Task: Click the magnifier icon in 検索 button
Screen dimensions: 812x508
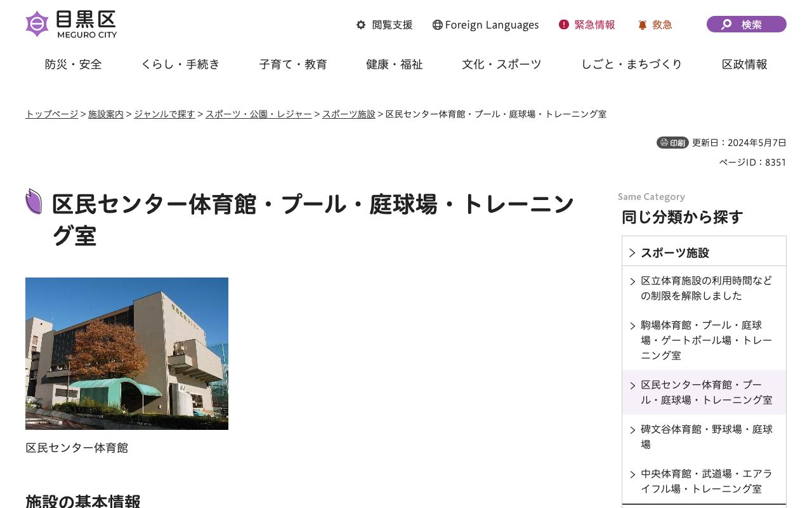Action: point(727,25)
